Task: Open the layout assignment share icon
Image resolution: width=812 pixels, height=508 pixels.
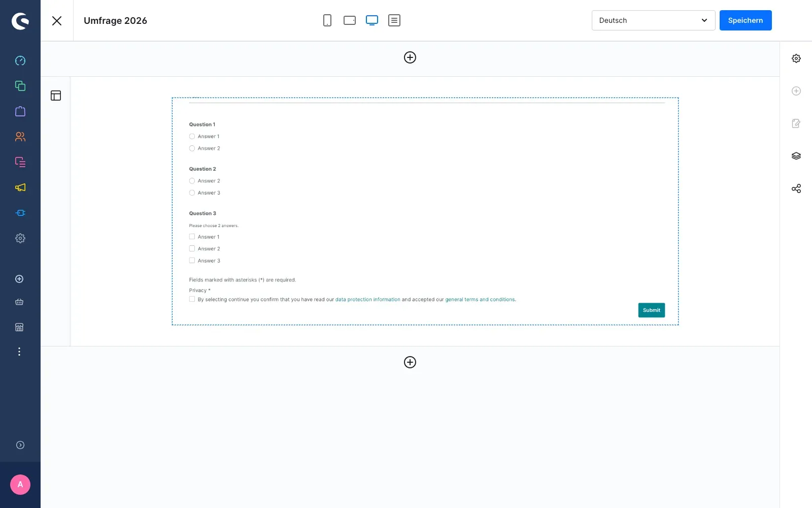Action: pos(796,188)
